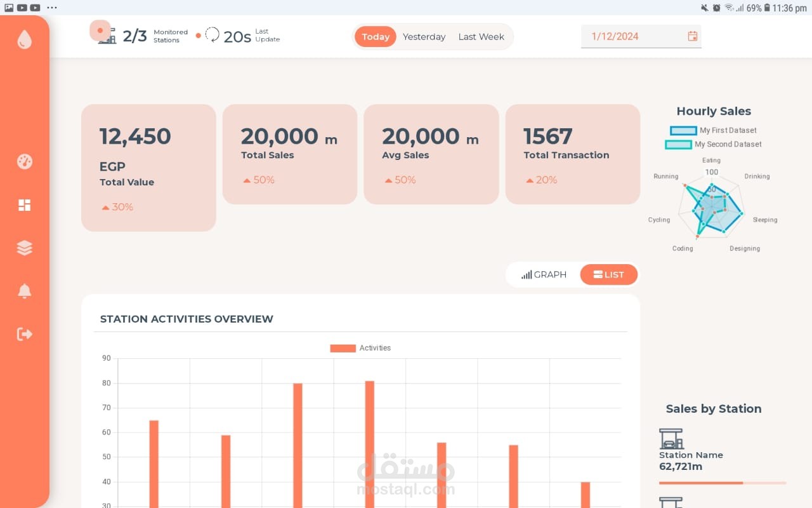Viewport: 812px width, 508px height.
Task: Toggle My Second Dataset legend
Action: pyautogui.click(x=714, y=144)
